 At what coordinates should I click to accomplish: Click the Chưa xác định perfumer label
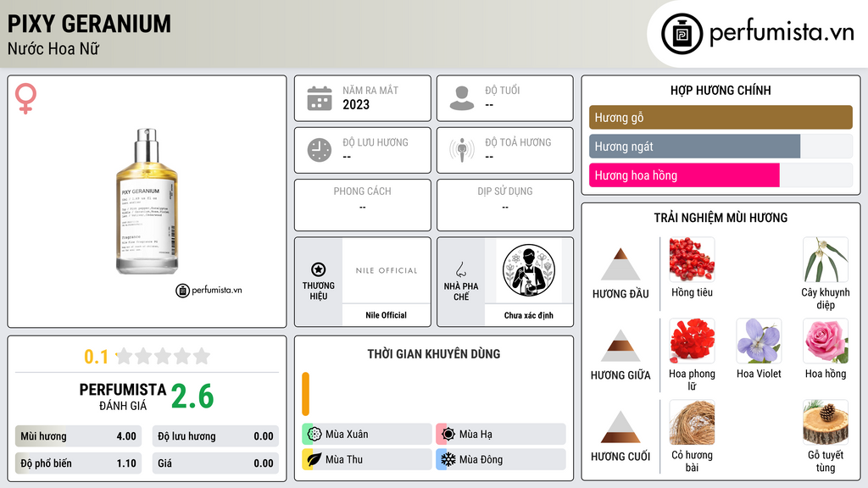click(x=529, y=315)
